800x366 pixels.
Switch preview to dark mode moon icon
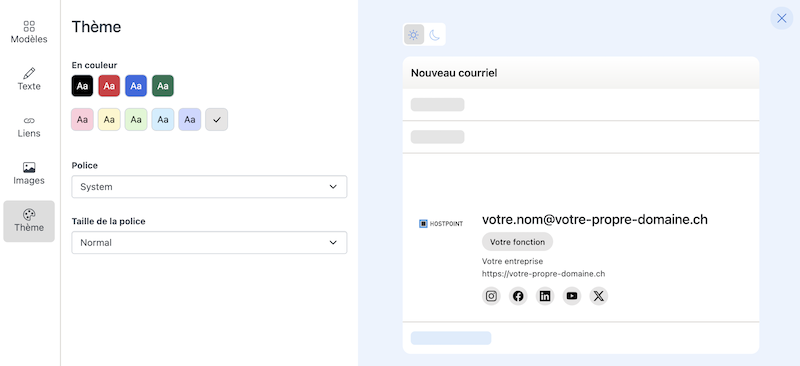434,35
